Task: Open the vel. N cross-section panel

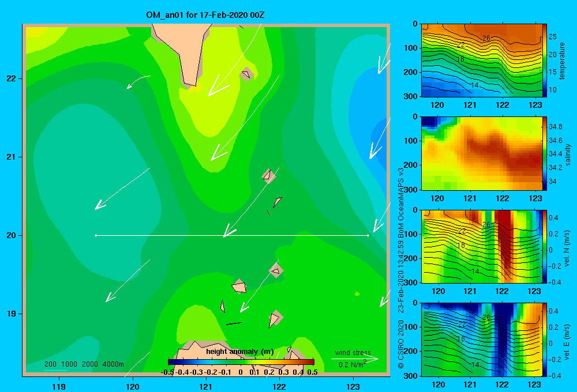Action: [482, 246]
